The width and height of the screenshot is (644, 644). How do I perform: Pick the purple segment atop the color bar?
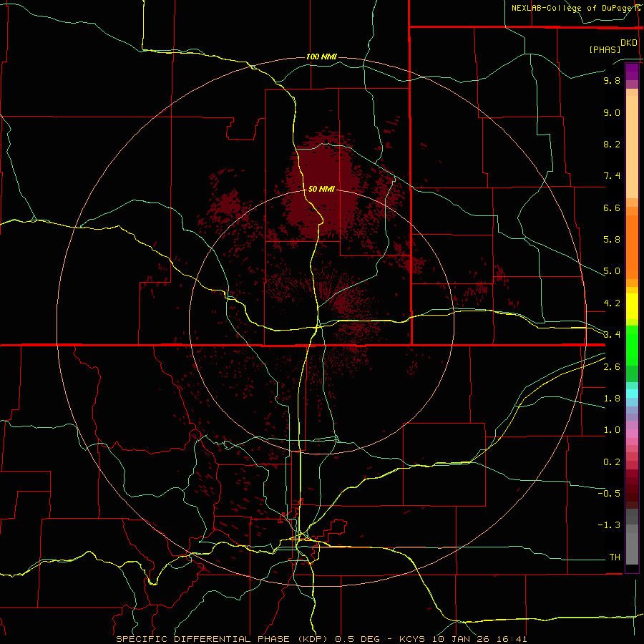point(632,72)
